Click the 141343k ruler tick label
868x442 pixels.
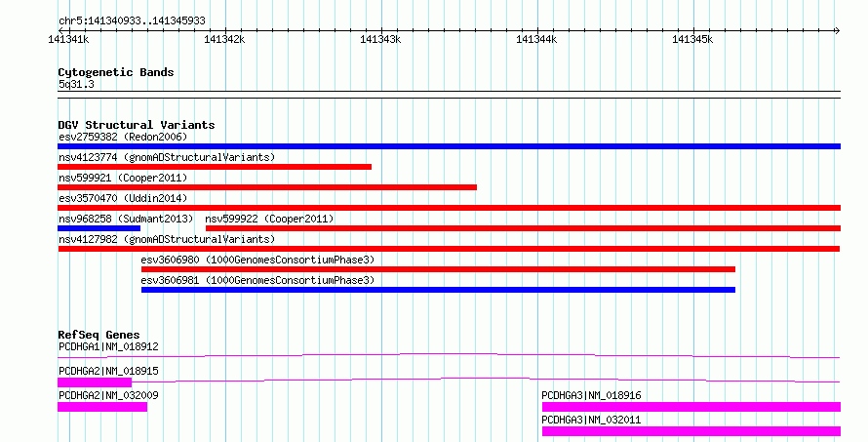[x=381, y=39]
